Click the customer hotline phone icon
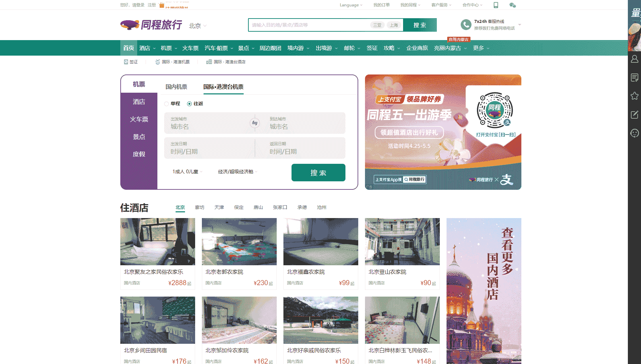The image size is (641, 364). 466,25
